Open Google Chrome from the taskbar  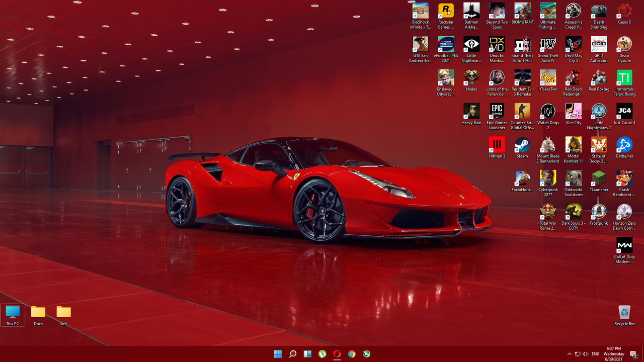(x=352, y=354)
